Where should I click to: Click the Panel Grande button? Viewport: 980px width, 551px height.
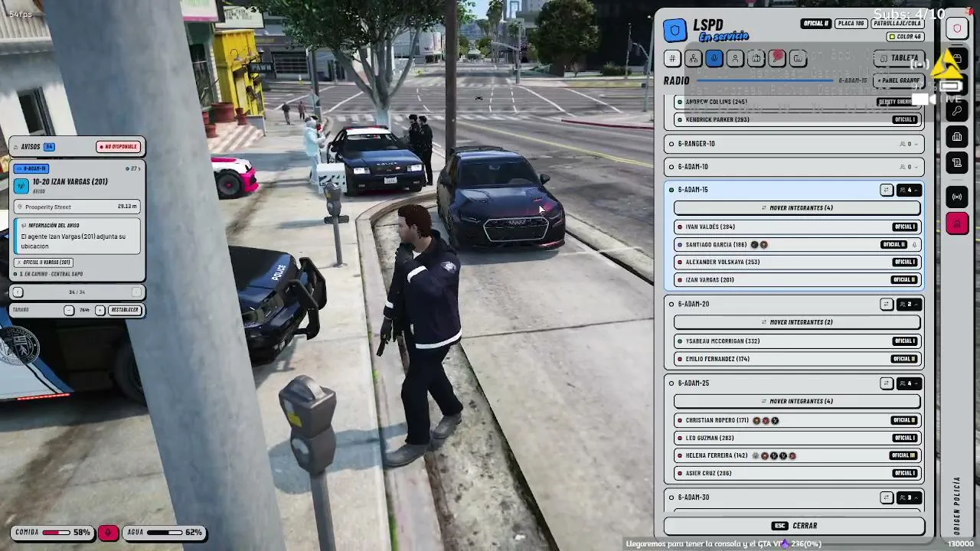(x=900, y=80)
